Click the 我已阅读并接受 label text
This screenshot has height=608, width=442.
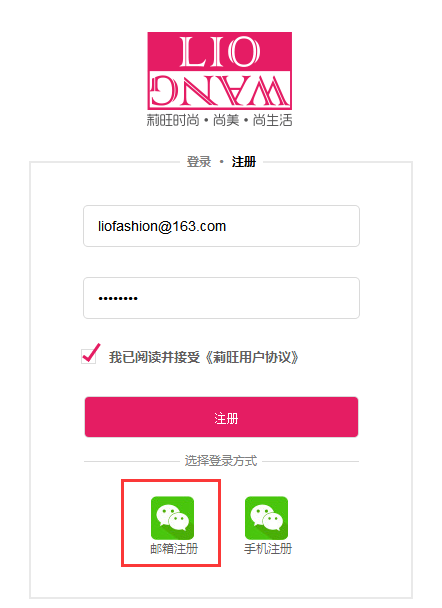point(154,357)
